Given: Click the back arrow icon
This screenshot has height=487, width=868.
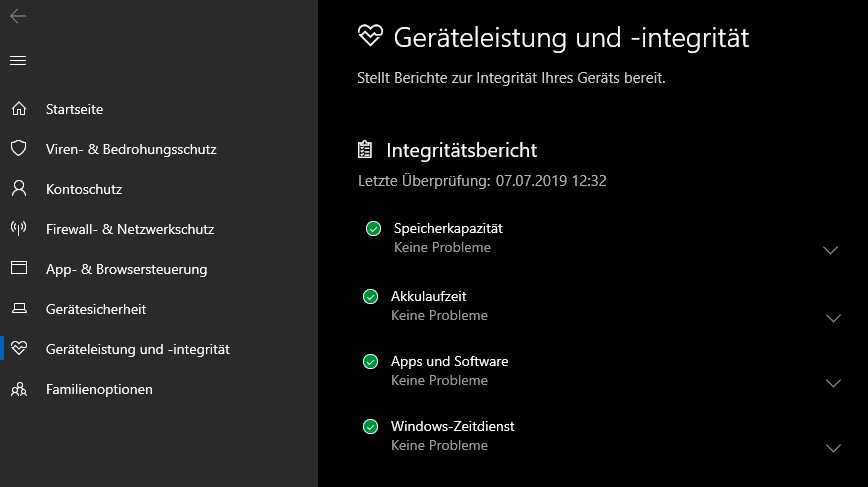Looking at the screenshot, I should pos(18,16).
